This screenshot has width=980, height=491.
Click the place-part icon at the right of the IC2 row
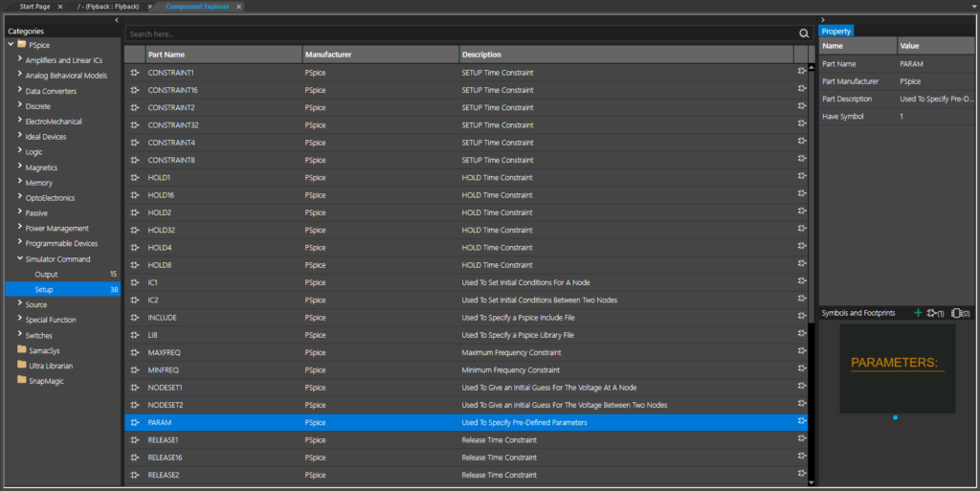pos(801,299)
